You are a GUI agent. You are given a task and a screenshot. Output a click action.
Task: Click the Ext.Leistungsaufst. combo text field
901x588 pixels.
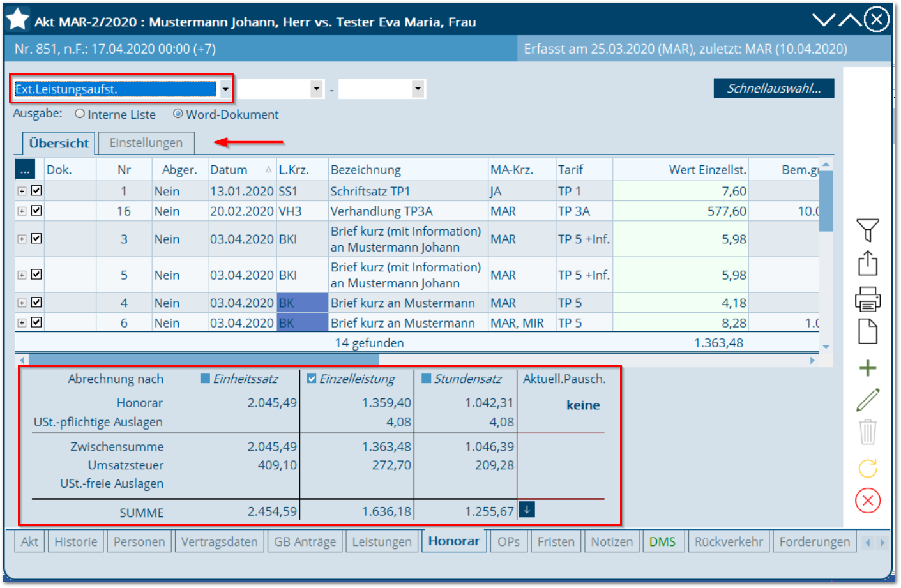[x=116, y=89]
